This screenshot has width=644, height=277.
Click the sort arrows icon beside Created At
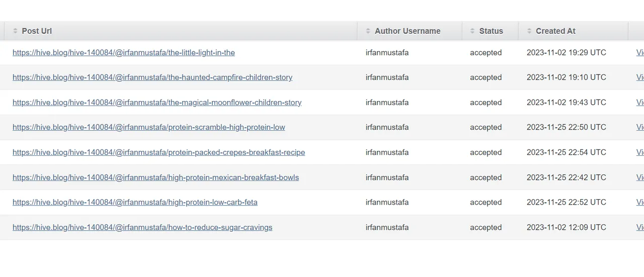(x=529, y=31)
